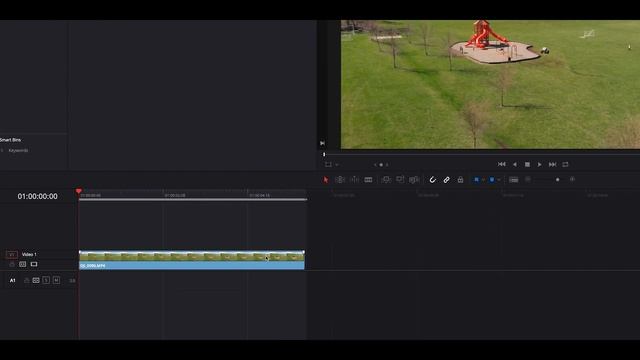Click the playground video in viewer
The height and width of the screenshot is (360, 640).
(490, 84)
